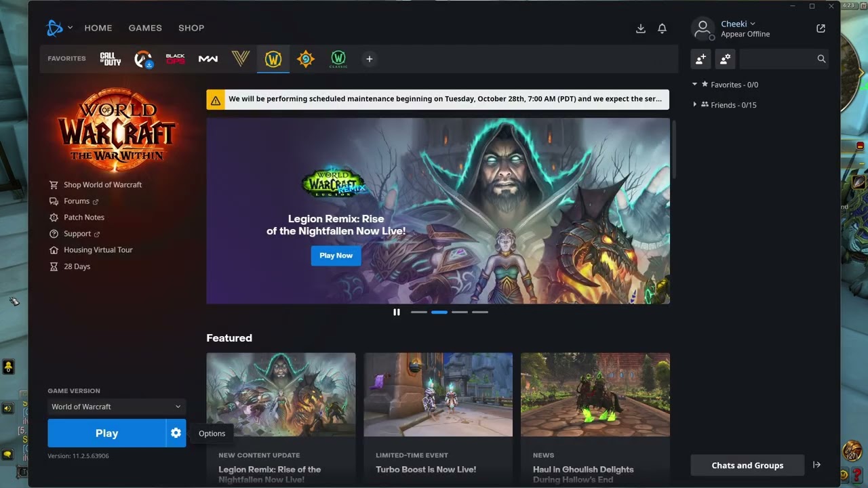Select Vanguard icon in favorites bar
The height and width of the screenshot is (488, 868).
pyautogui.click(x=241, y=59)
